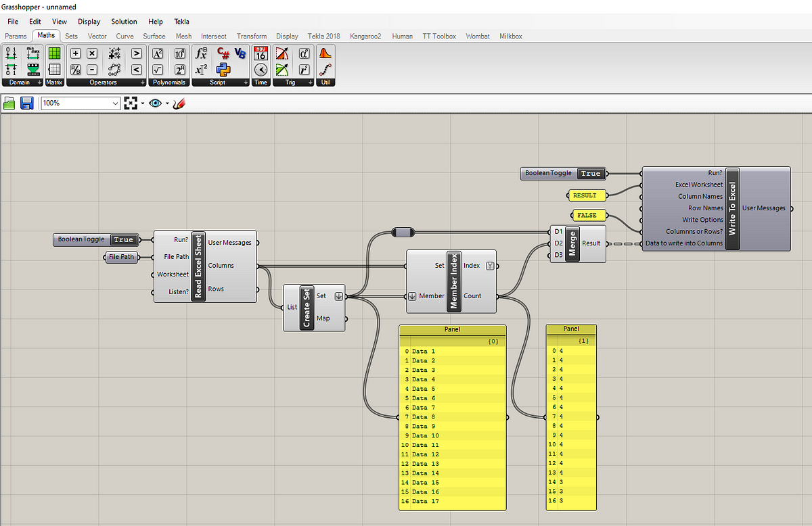Image resolution: width=812 pixels, height=526 pixels.
Task: Open the zoom percentage 100% dropdown
Action: [x=115, y=103]
